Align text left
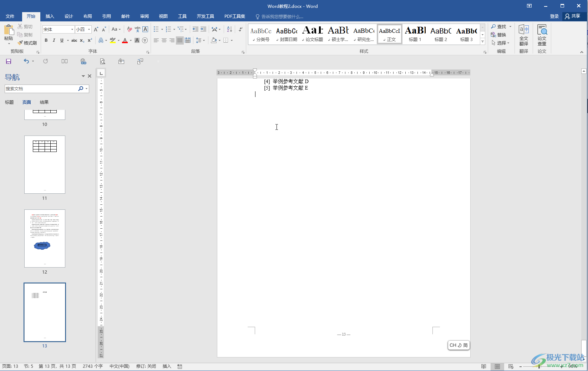 tap(156, 40)
